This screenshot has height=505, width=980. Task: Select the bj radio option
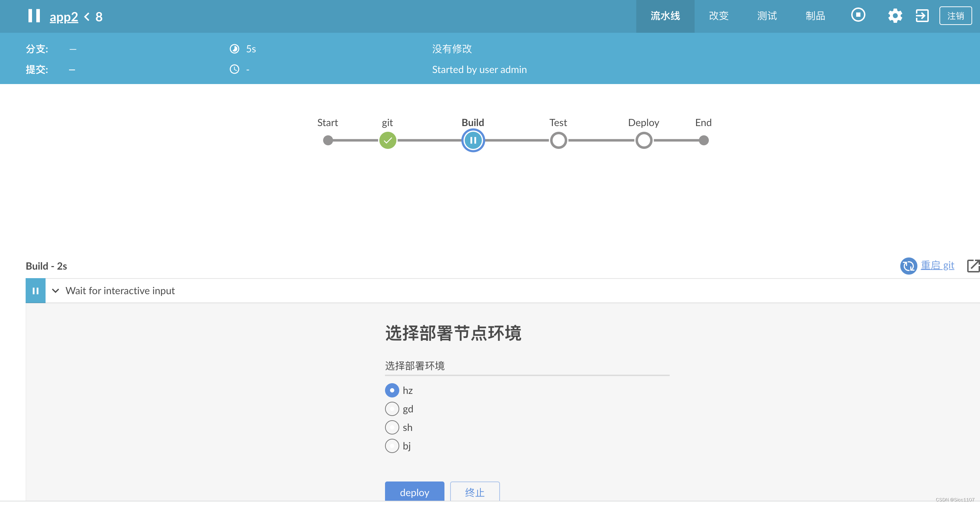[391, 446]
